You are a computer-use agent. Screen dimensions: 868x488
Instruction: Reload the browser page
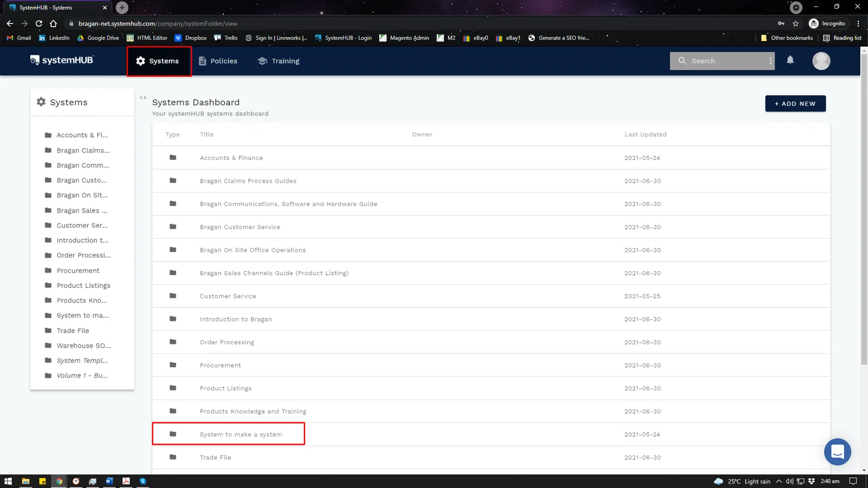(x=39, y=23)
